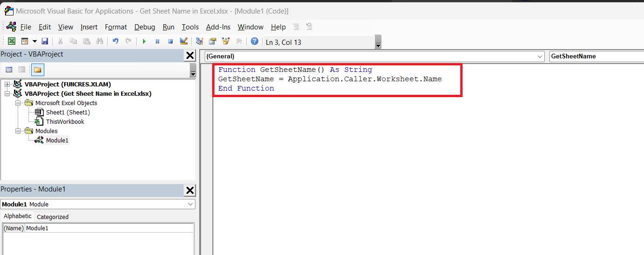The width and height of the screenshot is (644, 255).
Task: Click the Application.Caller.Worksheet.Name code line
Action: tap(330, 79)
